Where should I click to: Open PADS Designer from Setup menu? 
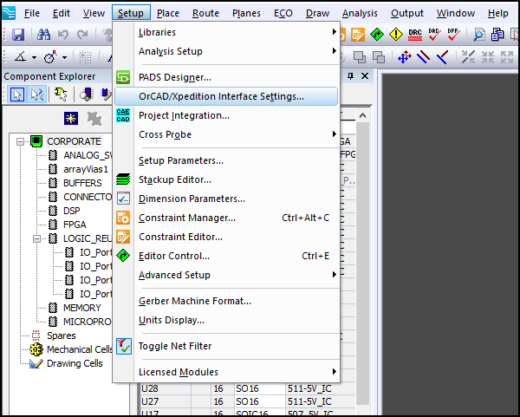click(x=226, y=77)
